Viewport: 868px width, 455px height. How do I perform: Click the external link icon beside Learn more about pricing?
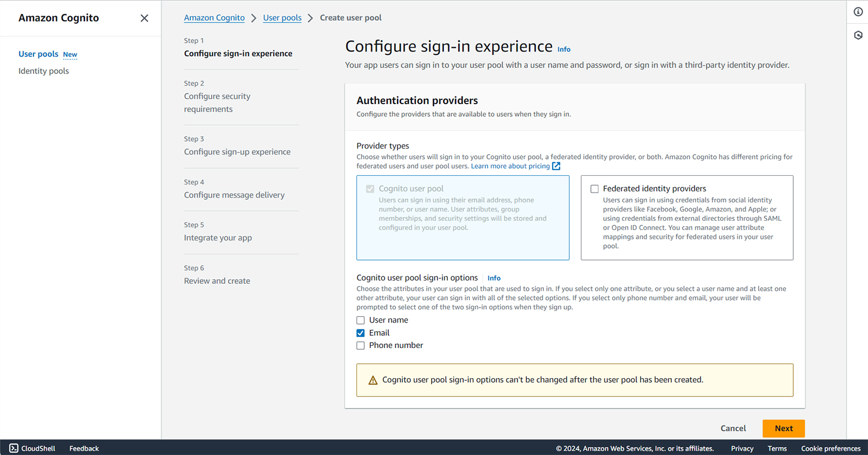(556, 166)
